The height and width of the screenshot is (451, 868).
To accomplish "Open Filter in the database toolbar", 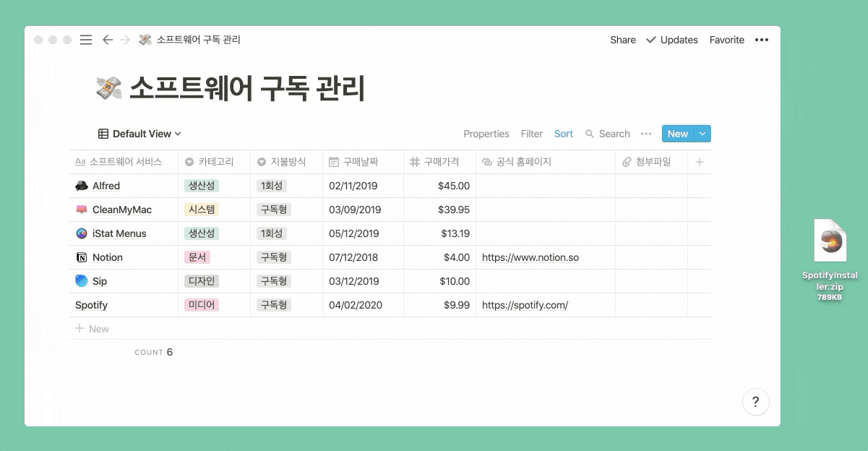I will coord(532,134).
